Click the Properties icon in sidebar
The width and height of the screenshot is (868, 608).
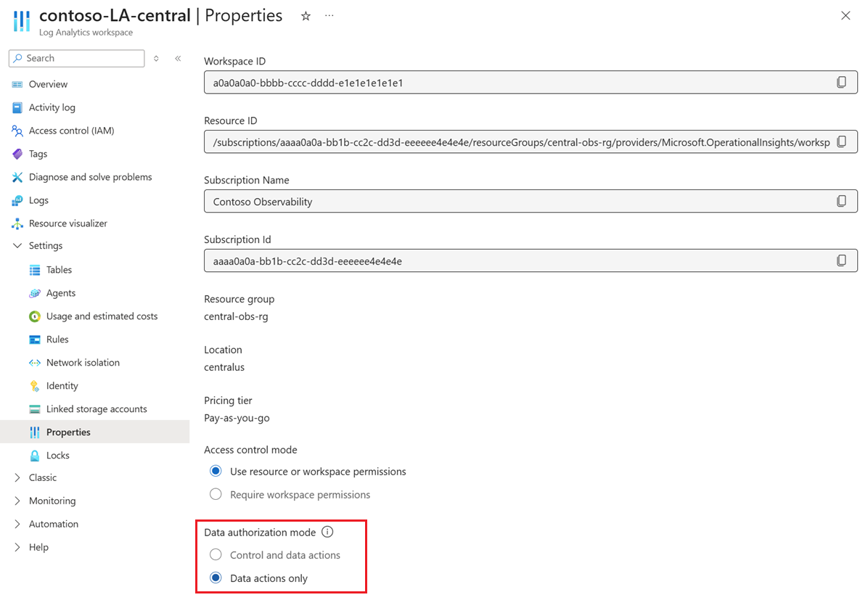(35, 432)
